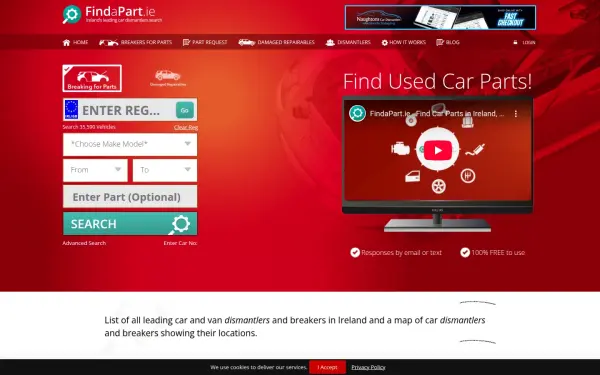Click the 'Search 35,590 Vehicles' text
This screenshot has width=600, height=375.
89,127
